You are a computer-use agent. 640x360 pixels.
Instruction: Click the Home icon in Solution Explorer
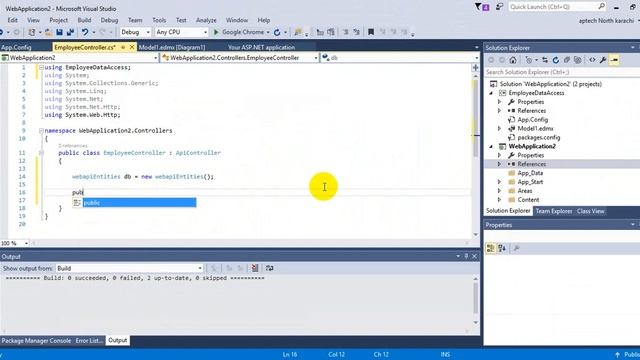[513, 60]
